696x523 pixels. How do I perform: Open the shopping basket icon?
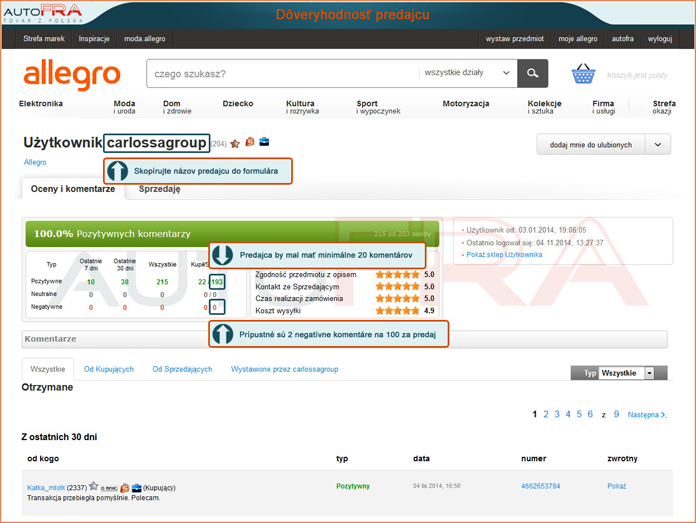(583, 74)
